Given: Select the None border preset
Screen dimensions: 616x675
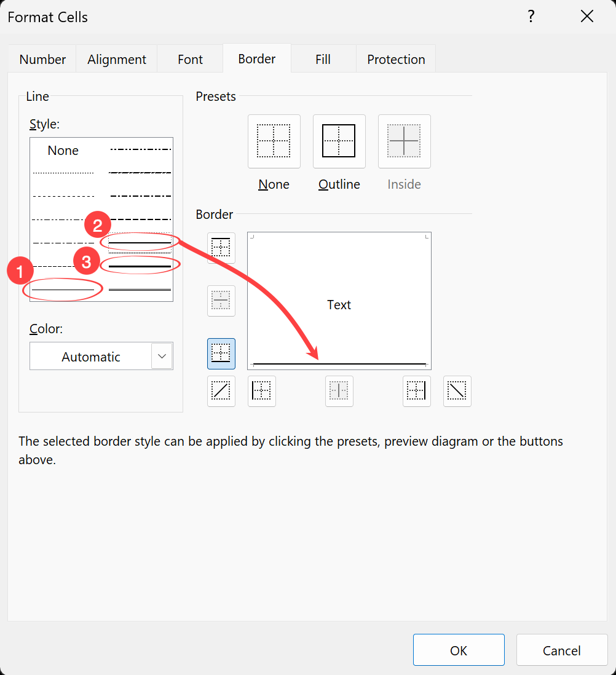Looking at the screenshot, I should click(274, 141).
